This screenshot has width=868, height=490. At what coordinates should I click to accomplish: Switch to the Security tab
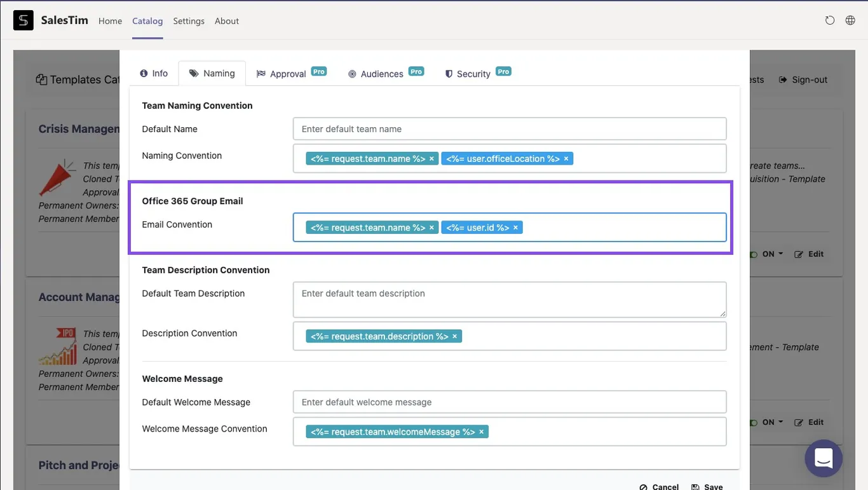pyautogui.click(x=478, y=74)
